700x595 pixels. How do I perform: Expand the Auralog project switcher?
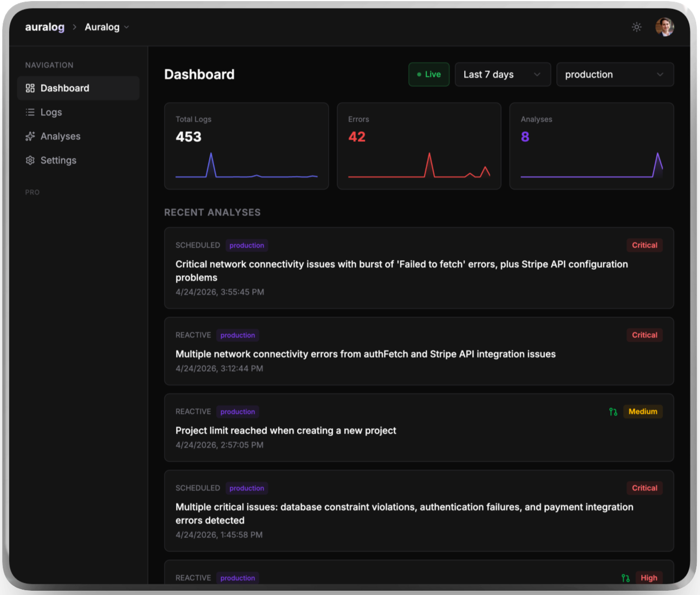(x=107, y=27)
